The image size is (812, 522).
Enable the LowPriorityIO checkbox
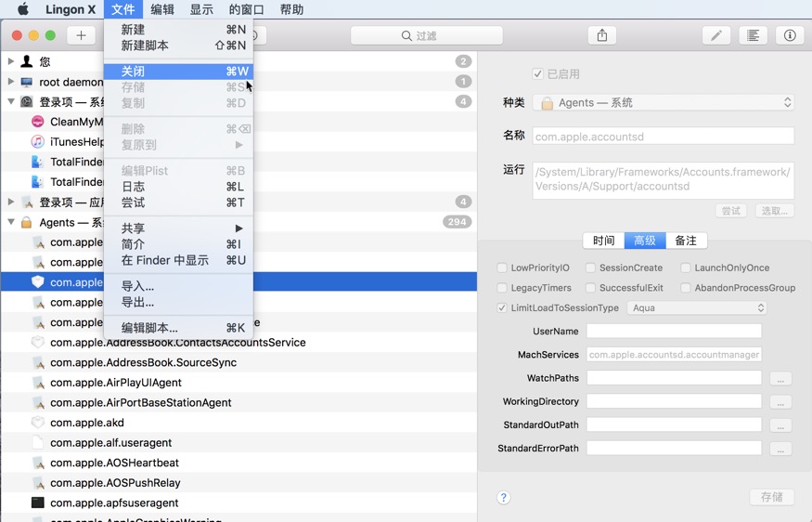(x=501, y=268)
